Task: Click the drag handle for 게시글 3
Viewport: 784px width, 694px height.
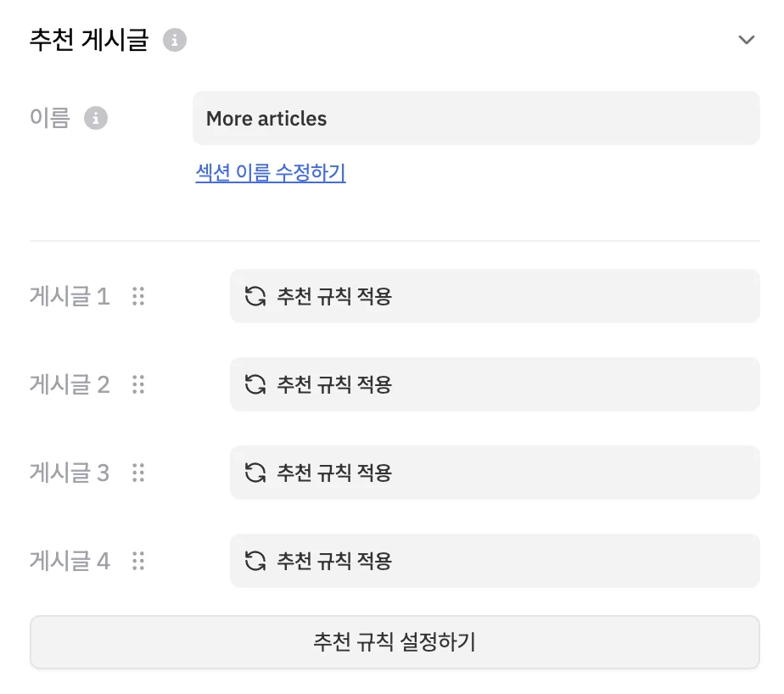Action: (x=138, y=473)
